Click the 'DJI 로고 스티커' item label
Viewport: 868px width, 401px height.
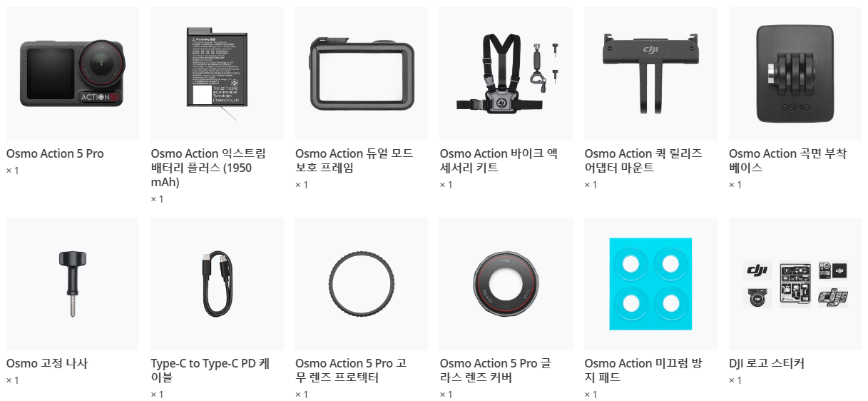click(767, 363)
